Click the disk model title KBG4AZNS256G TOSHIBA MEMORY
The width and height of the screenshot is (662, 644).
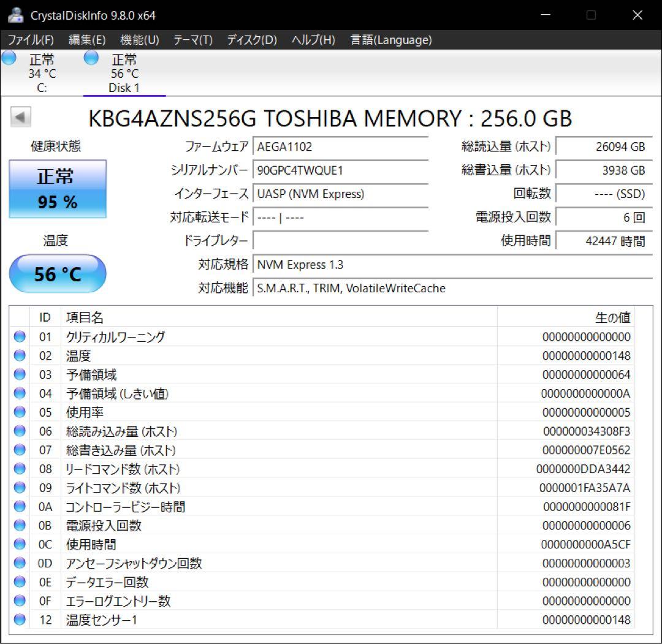(275, 118)
